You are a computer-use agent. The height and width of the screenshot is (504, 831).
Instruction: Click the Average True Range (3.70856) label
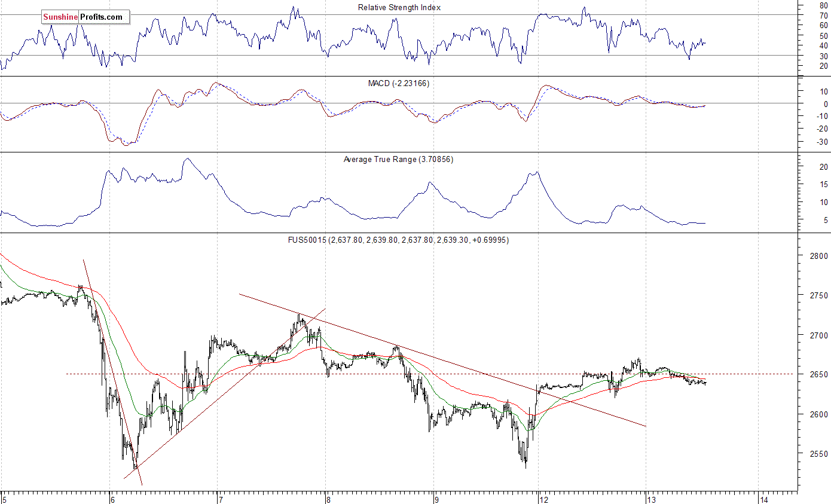pyautogui.click(x=398, y=159)
